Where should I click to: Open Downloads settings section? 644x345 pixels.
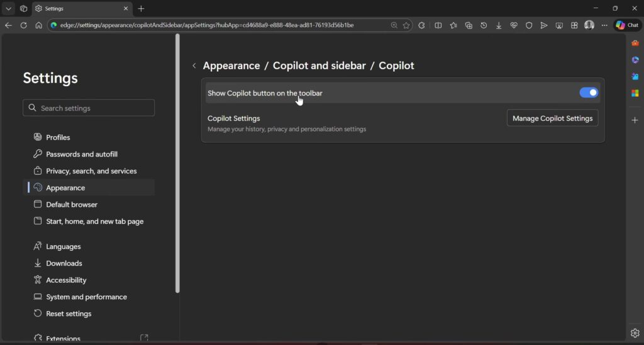tap(89, 263)
